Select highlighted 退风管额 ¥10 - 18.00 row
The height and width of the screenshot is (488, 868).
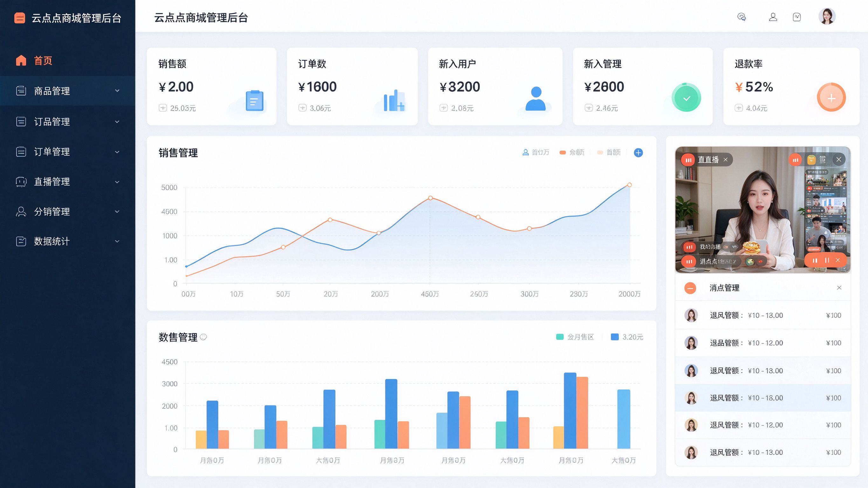[763, 398]
